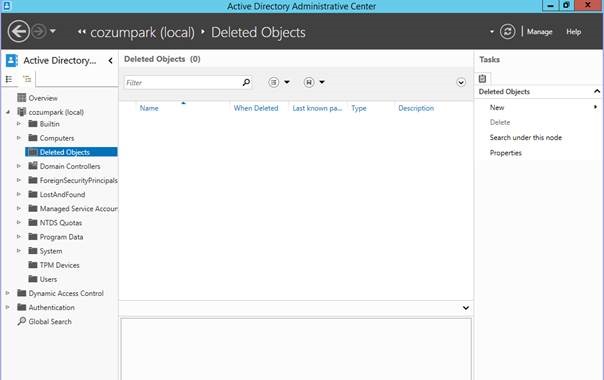Select ForeignSecurityPrincipals container
Image resolution: width=604 pixels, height=380 pixels.
click(78, 180)
